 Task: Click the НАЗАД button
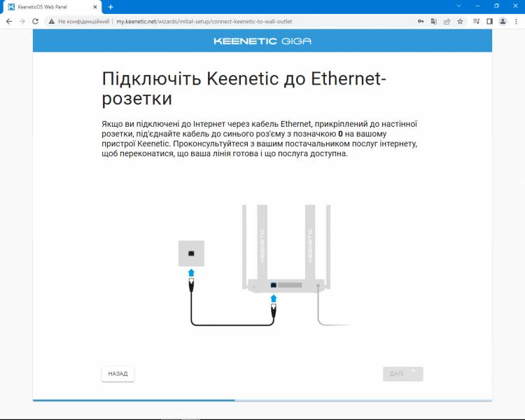click(118, 373)
